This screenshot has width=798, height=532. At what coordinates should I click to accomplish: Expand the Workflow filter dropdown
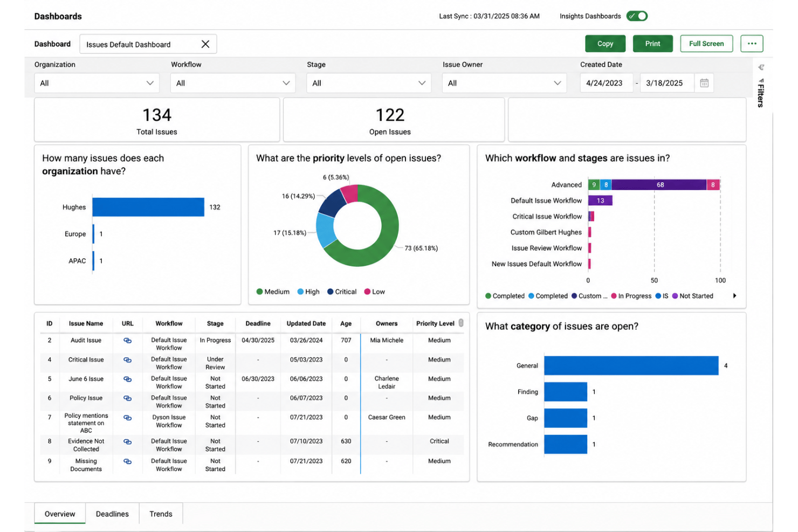pos(233,83)
